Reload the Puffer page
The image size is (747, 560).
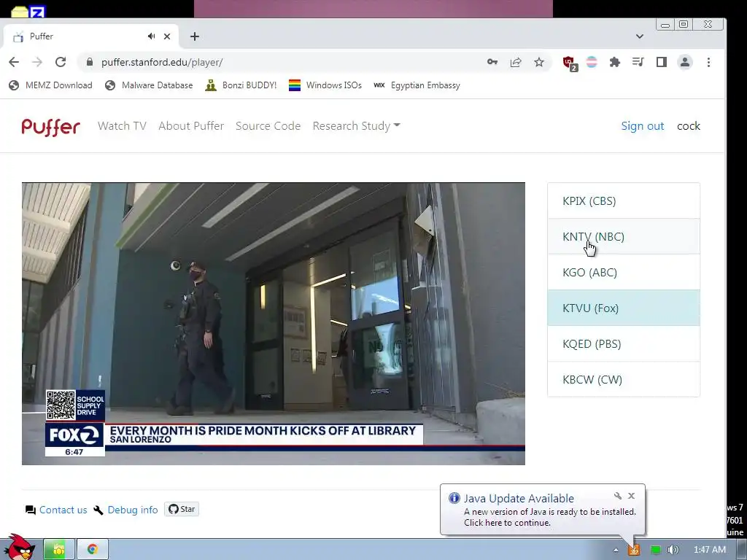[61, 62]
